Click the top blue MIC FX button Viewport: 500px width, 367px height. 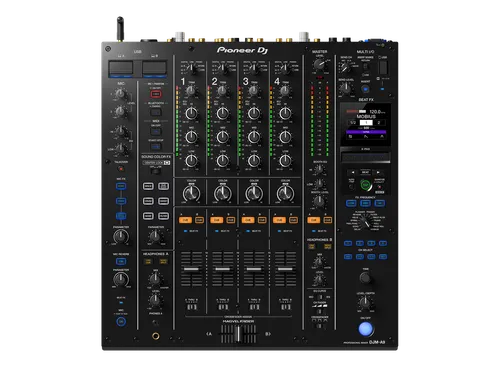point(121,186)
